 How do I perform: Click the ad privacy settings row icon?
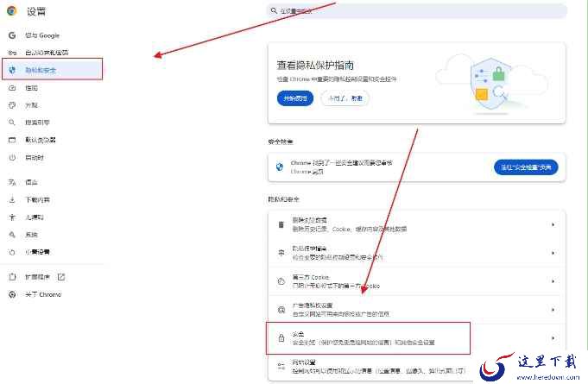(281, 310)
